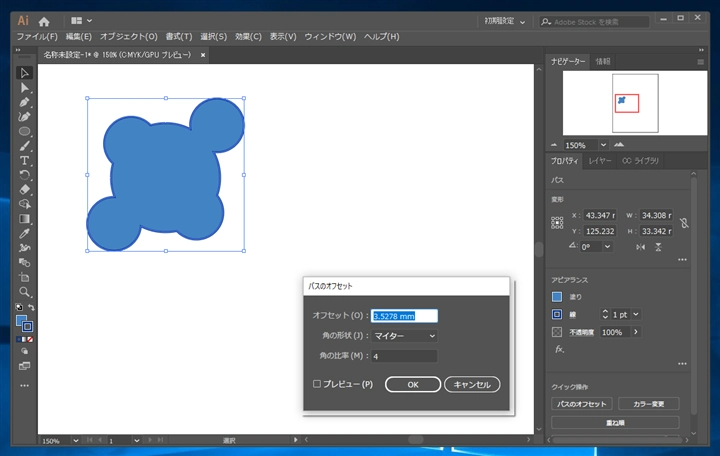Click Adobe Stock search field
Viewport: 720px width, 456px height.
[594, 22]
